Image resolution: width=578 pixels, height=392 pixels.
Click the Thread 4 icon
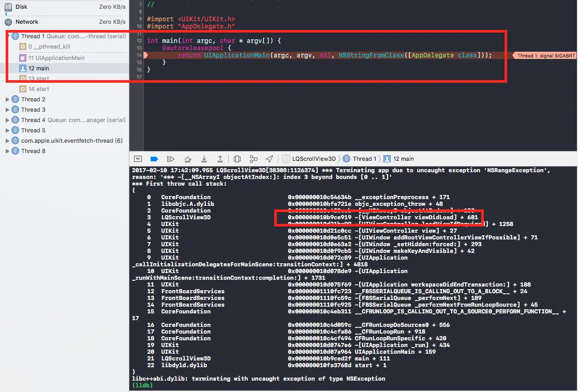15,120
